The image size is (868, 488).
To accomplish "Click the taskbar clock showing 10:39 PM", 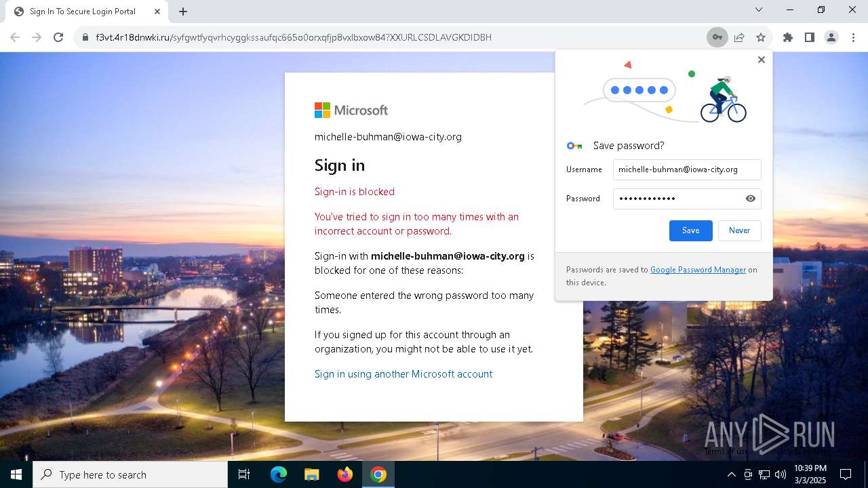I will click(x=810, y=474).
